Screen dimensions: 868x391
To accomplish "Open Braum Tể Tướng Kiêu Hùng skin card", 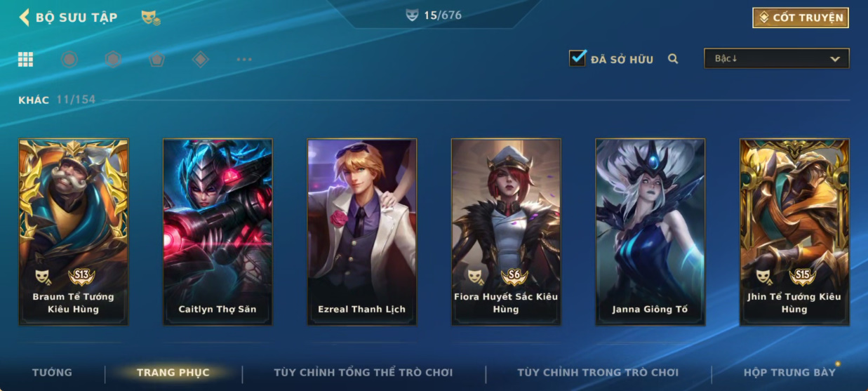I will tap(74, 232).
